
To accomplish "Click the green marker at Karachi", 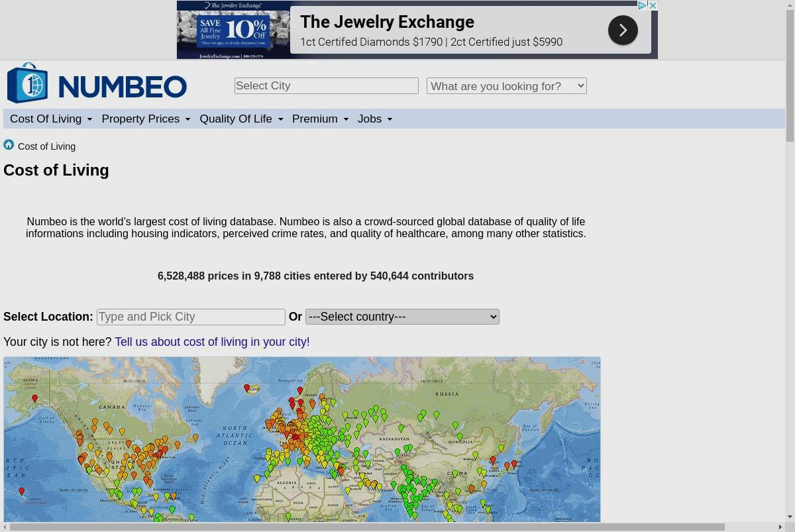I will click(x=394, y=486).
